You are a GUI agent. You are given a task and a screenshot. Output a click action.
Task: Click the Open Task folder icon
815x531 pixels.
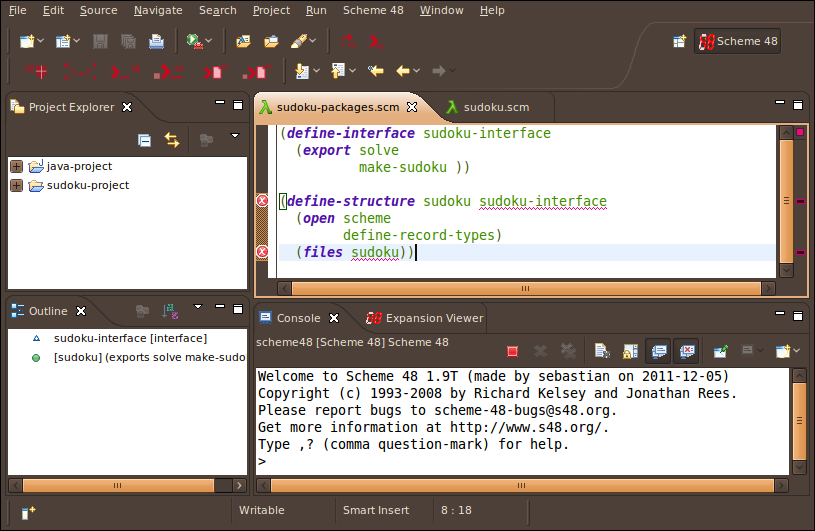(271, 41)
